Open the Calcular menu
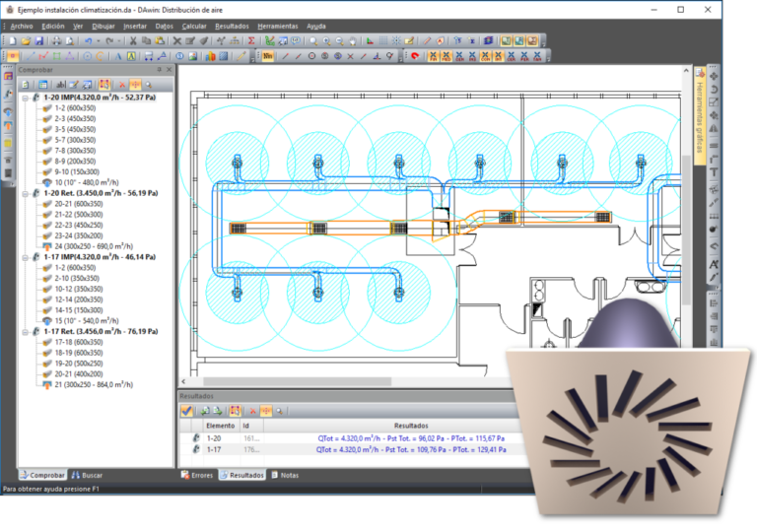Screen dimensions: 757x532 click(193, 26)
